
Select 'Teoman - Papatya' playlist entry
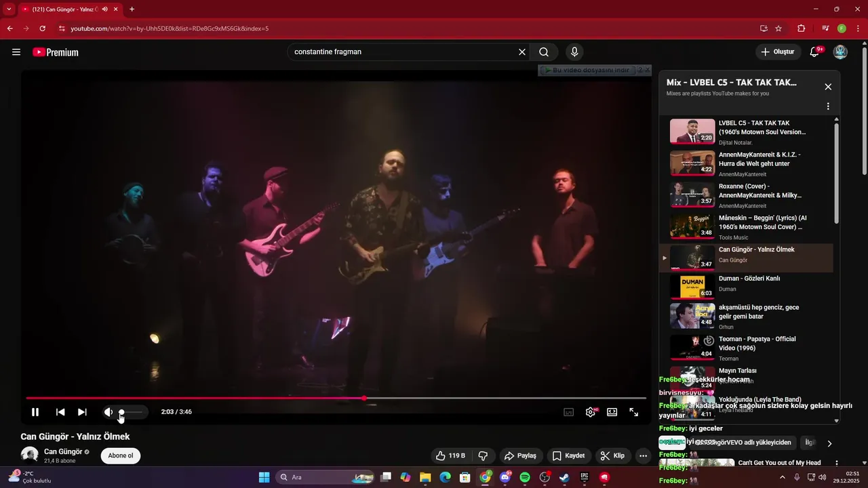(x=746, y=348)
